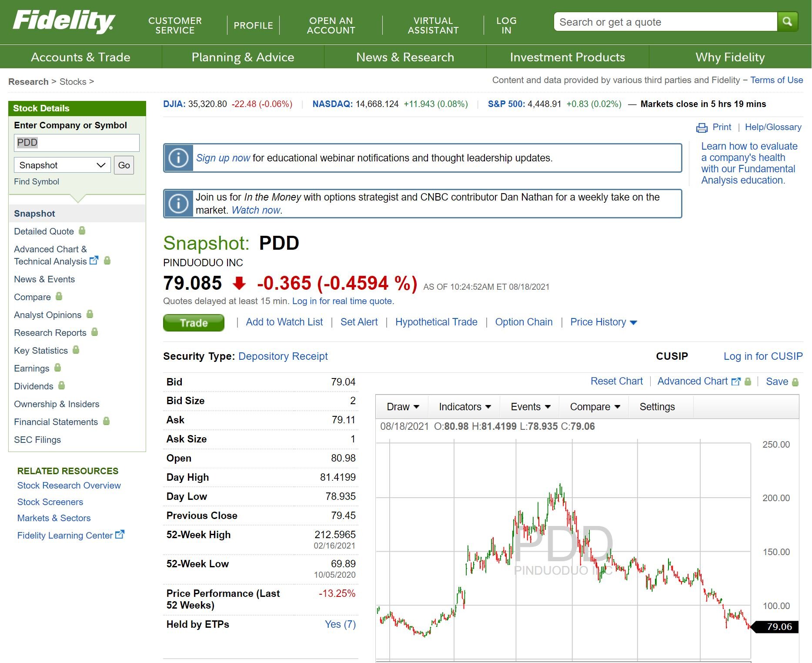This screenshot has width=812, height=663.
Task: Click the lock icon next to Financial Statements
Action: [x=106, y=421]
